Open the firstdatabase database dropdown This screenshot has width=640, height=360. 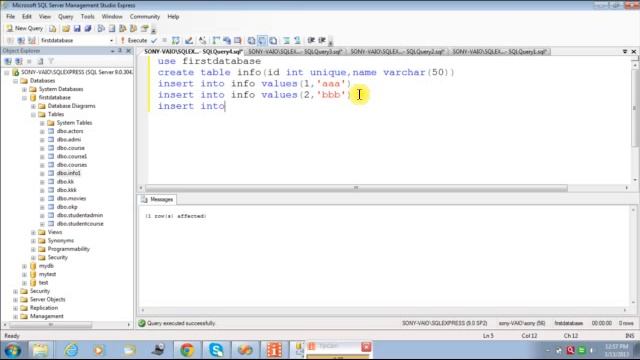[77, 40]
